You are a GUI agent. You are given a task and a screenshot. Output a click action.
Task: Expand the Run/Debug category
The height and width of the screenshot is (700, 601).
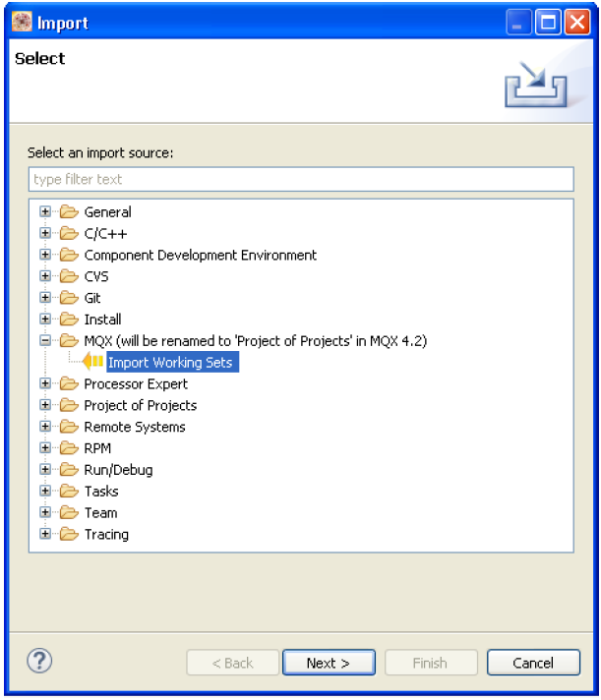point(45,470)
